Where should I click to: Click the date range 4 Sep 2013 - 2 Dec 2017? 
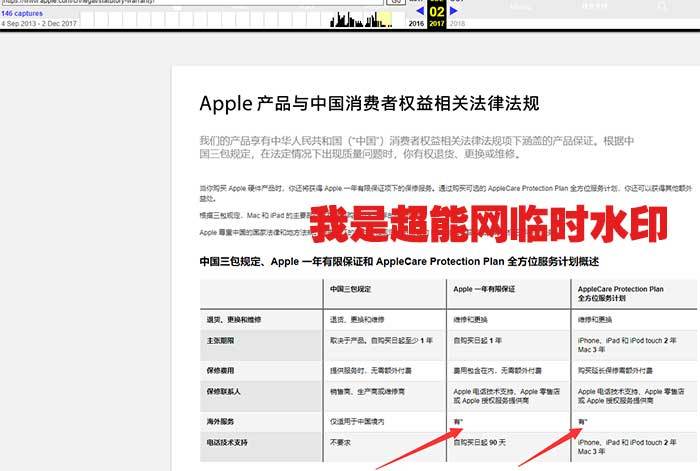(x=39, y=24)
